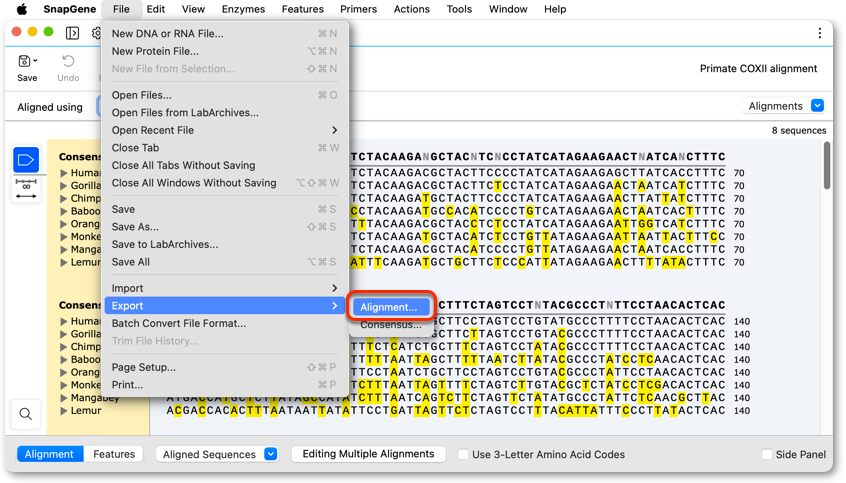Click the fit-width ruler icon
The height and width of the screenshot is (483, 846).
(26, 188)
